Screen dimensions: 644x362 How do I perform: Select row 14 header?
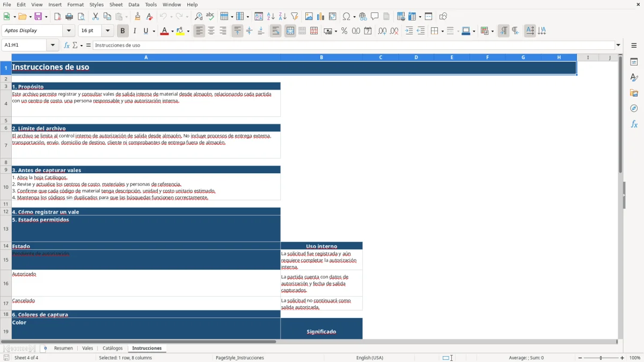(x=6, y=246)
